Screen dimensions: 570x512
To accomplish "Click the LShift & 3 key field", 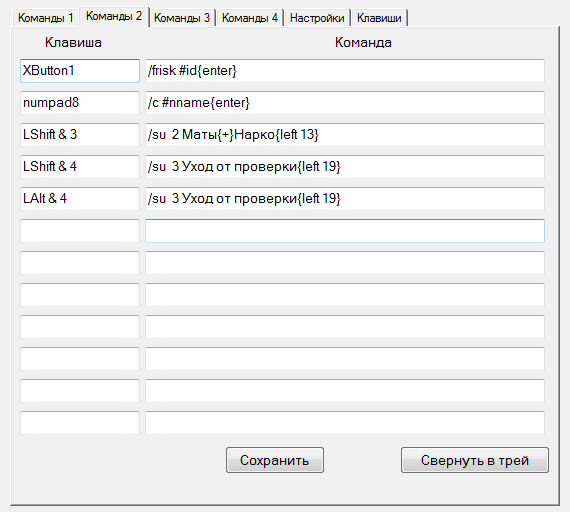I will point(80,135).
